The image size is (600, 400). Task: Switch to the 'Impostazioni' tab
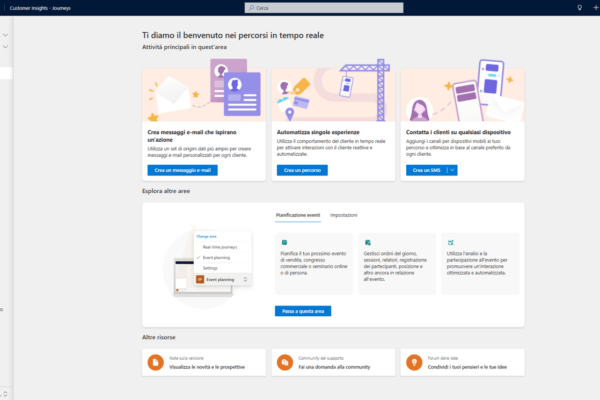click(344, 216)
